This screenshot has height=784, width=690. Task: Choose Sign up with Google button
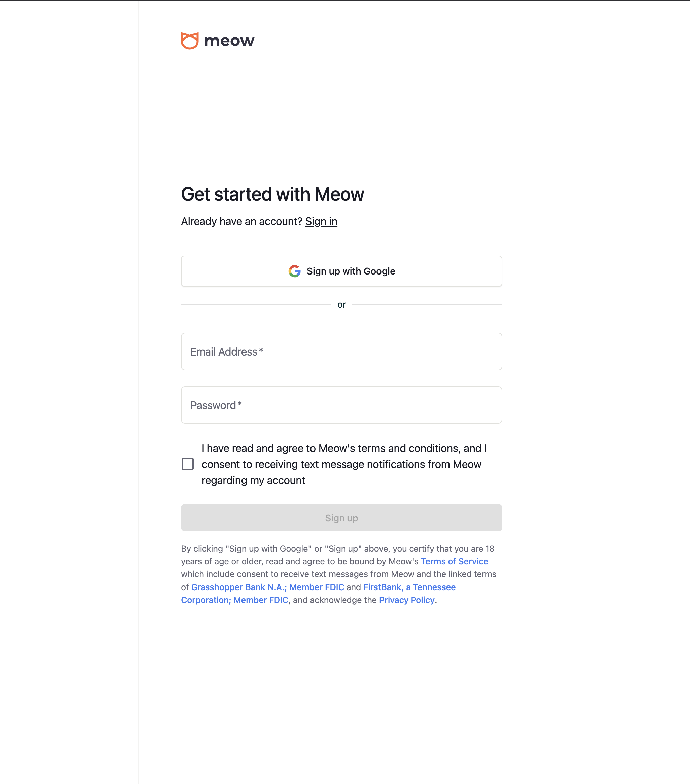tap(342, 271)
